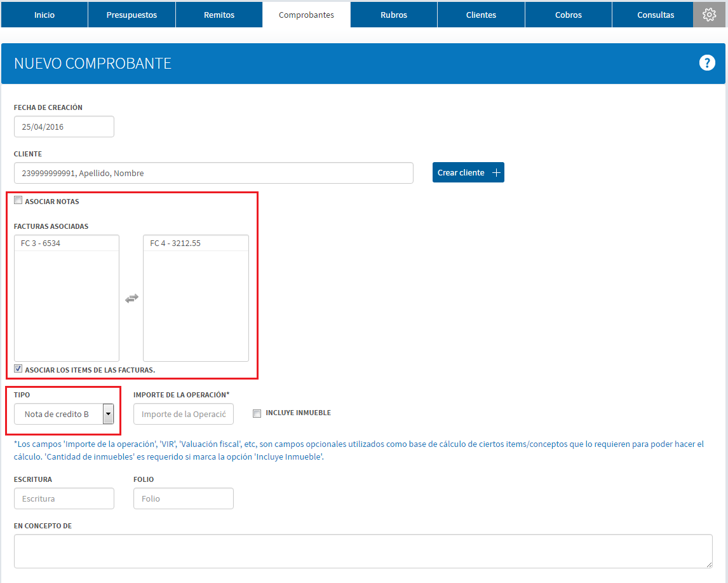Click the plus icon on Crear cliente

pos(496,172)
